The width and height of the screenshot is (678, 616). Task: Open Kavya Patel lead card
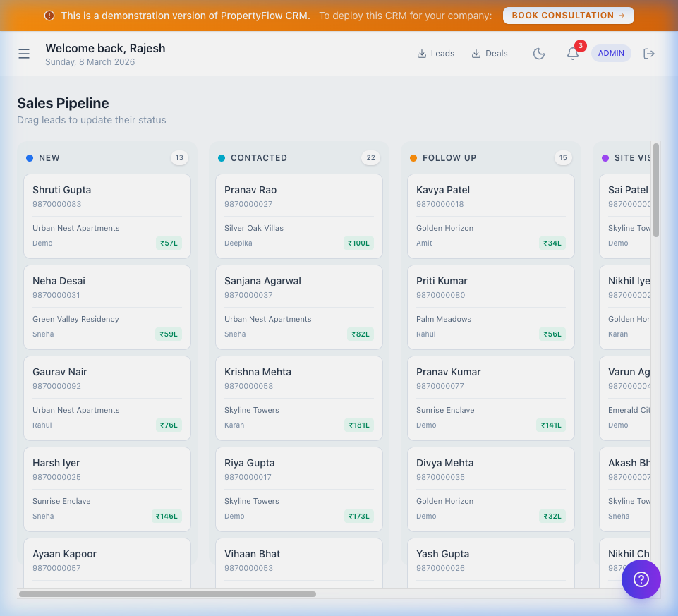[x=491, y=216]
